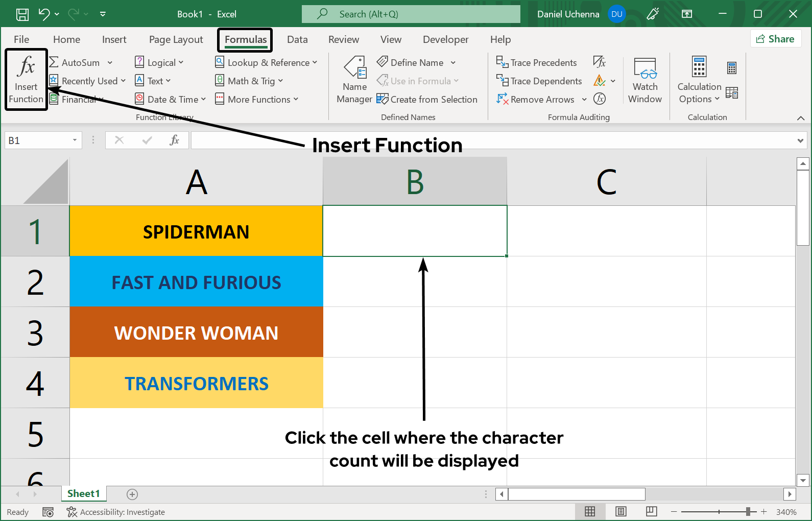
Task: Open Customize Quick Access Toolbar menu
Action: coord(103,14)
